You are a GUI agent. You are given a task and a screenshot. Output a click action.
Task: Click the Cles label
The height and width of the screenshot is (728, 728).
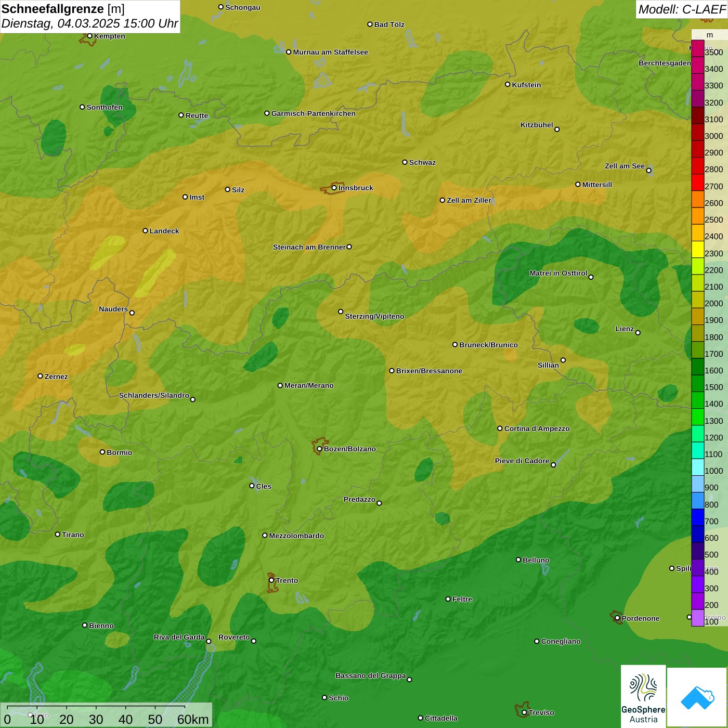click(x=264, y=486)
